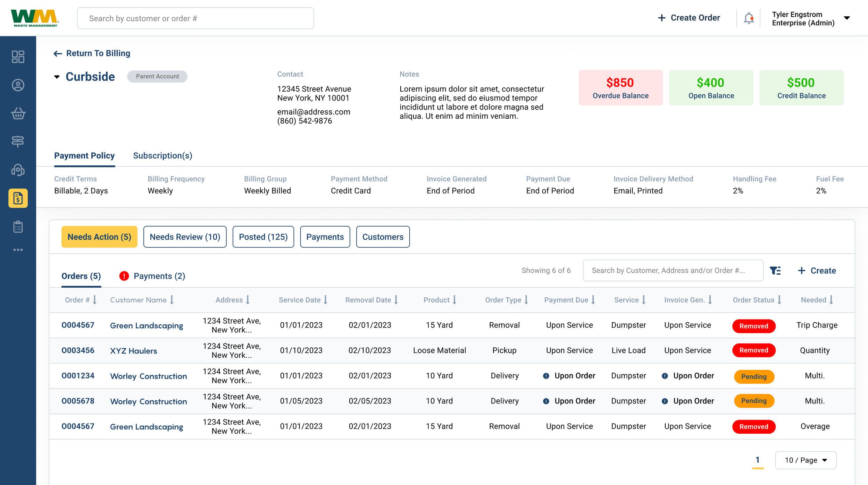Switch to the Subscription(s) tab
This screenshot has width=868, height=485.
[x=162, y=155]
